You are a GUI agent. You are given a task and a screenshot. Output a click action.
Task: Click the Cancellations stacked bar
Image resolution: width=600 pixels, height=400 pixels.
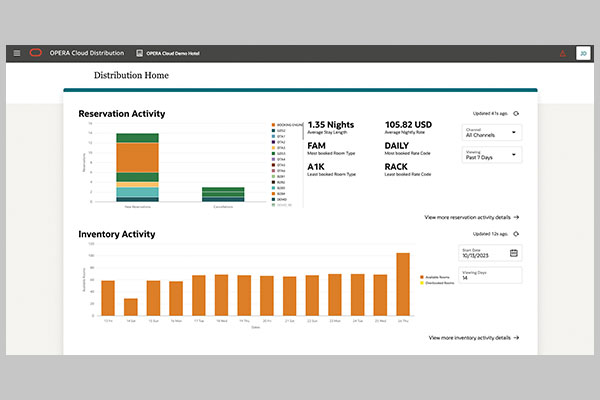pyautogui.click(x=223, y=194)
